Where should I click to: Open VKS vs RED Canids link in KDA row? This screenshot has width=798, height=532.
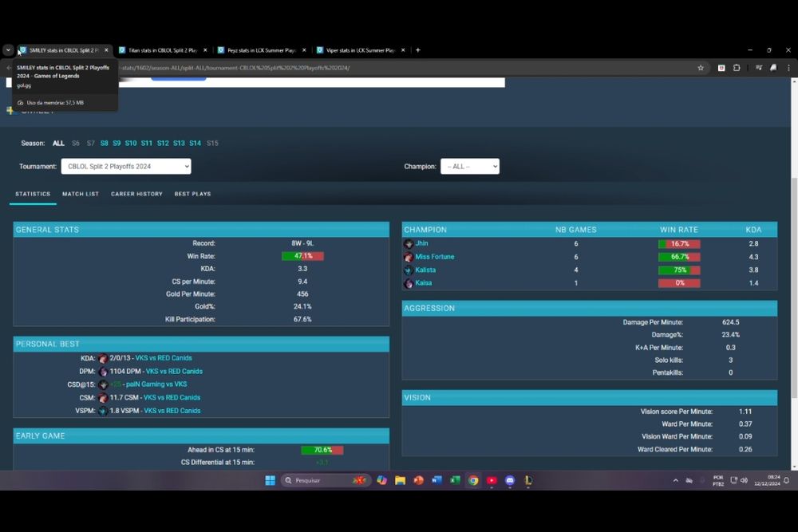164,358
